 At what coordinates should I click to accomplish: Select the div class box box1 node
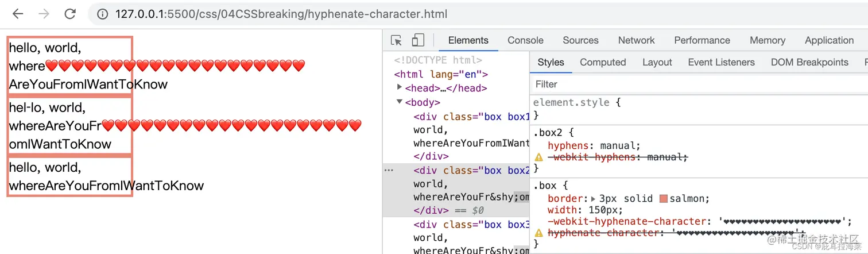(471, 117)
